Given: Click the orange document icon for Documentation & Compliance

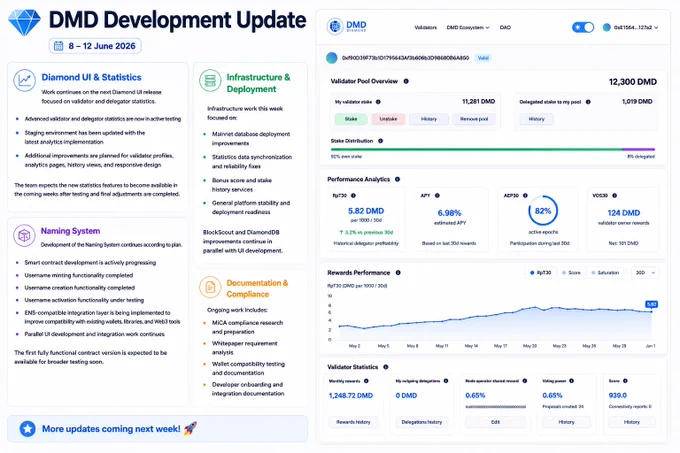Looking at the screenshot, I should (210, 287).
